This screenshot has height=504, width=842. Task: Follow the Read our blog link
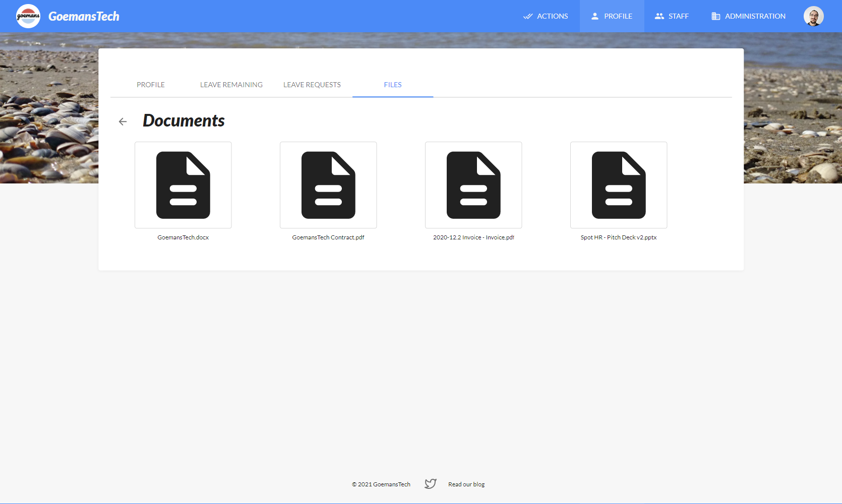466,484
